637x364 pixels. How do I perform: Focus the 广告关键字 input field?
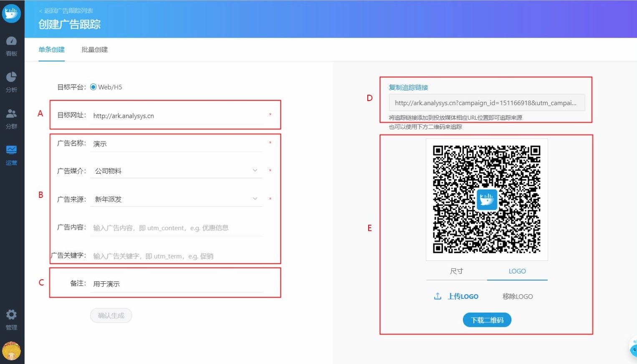(177, 256)
